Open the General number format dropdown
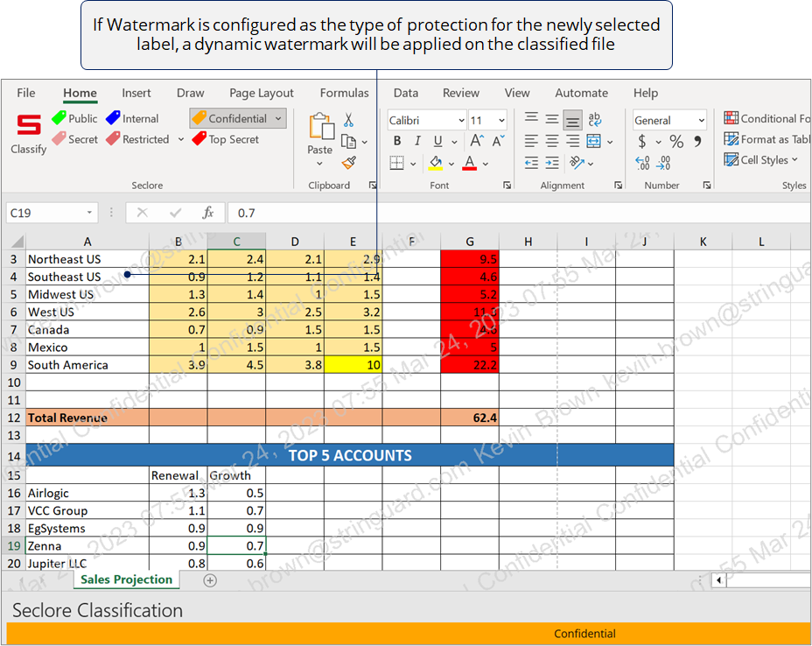The image size is (812, 646). coord(701,120)
